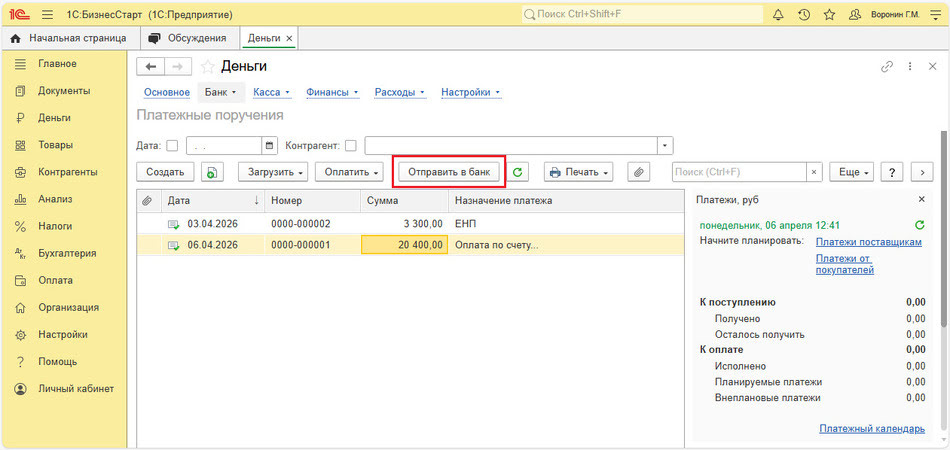Clear the search field with the x
The image size is (950, 450).
click(814, 172)
